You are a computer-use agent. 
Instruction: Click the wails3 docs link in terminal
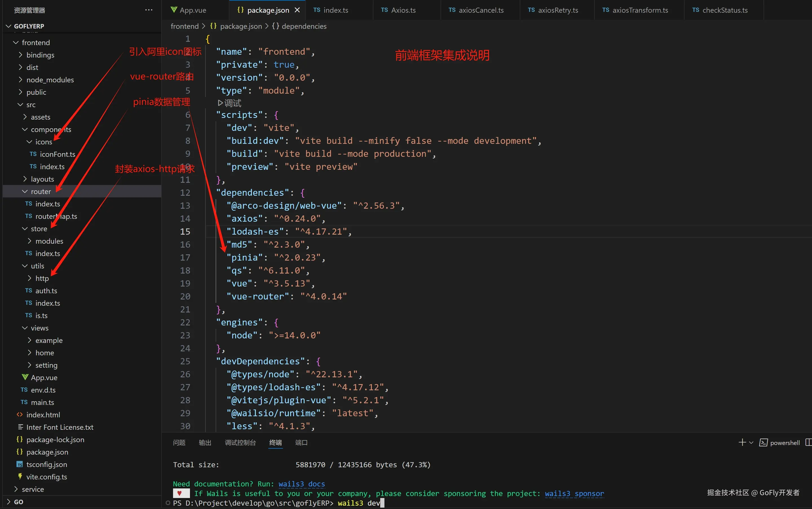pos(301,484)
